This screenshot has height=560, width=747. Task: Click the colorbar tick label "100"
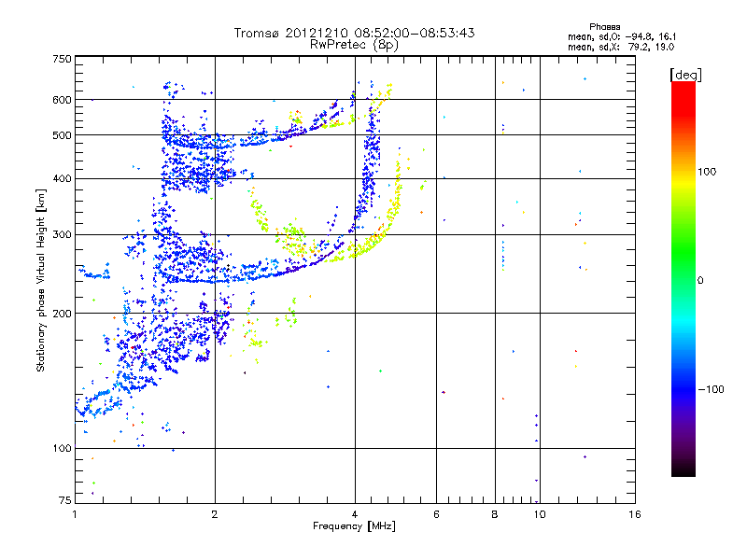click(x=707, y=172)
